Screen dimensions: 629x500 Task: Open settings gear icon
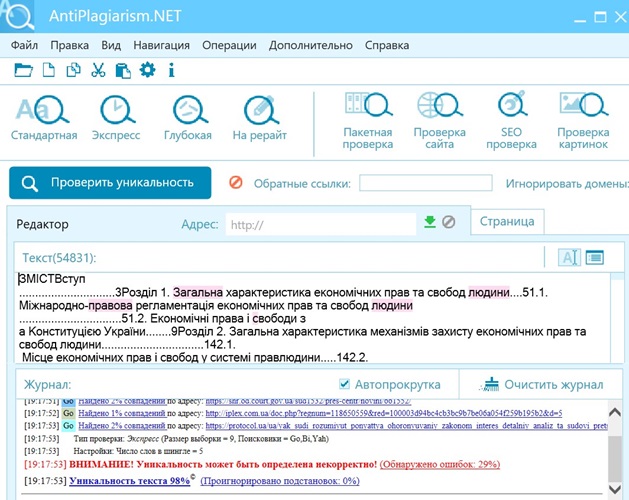(x=148, y=70)
